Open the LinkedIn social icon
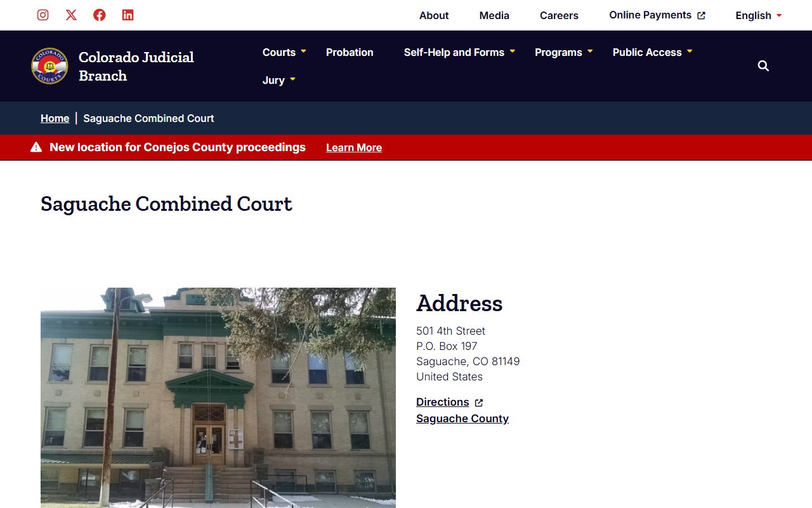 coord(128,15)
